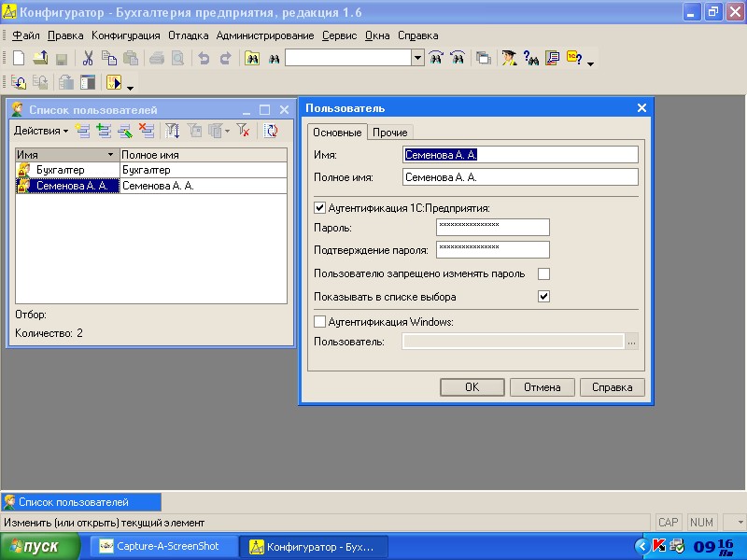Screen dimensions: 747x560
Task: Click the Redo arrow icon
Action: click(225, 59)
